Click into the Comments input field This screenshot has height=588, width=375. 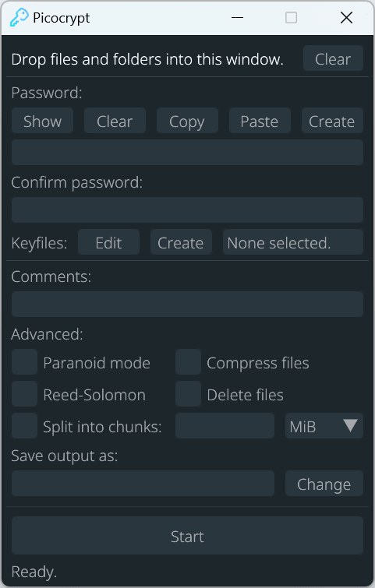tap(187, 305)
